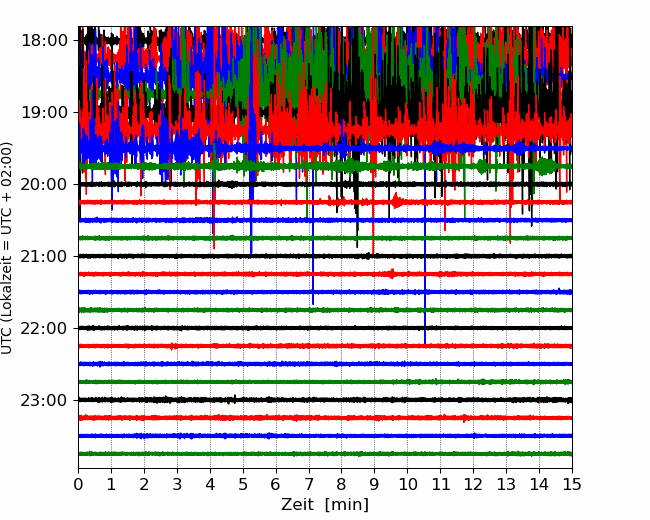Click the 19:00 time label
The image size is (650, 520).
click(x=44, y=112)
